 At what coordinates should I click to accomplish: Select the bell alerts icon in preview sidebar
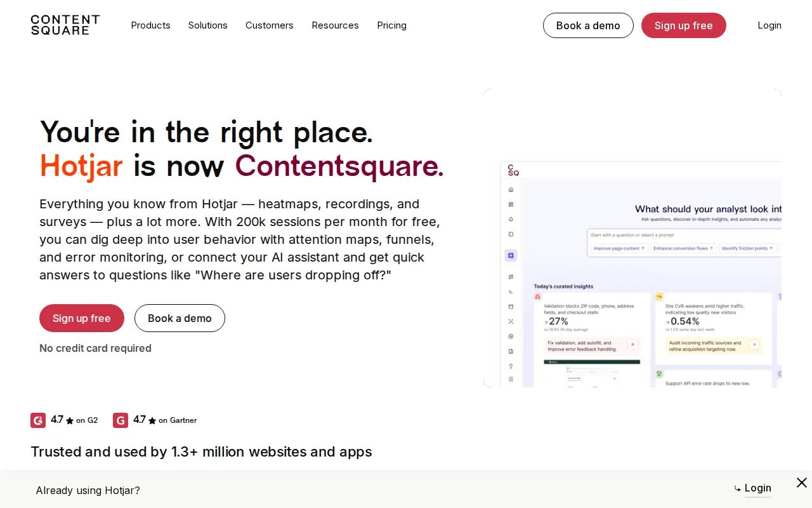511,219
